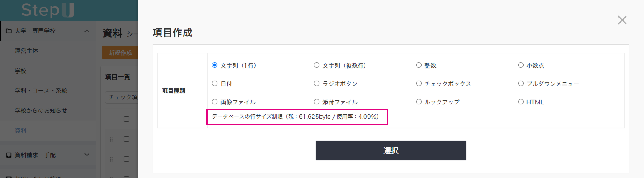Click the StepU logo
644x178 pixels.
[x=48, y=10]
